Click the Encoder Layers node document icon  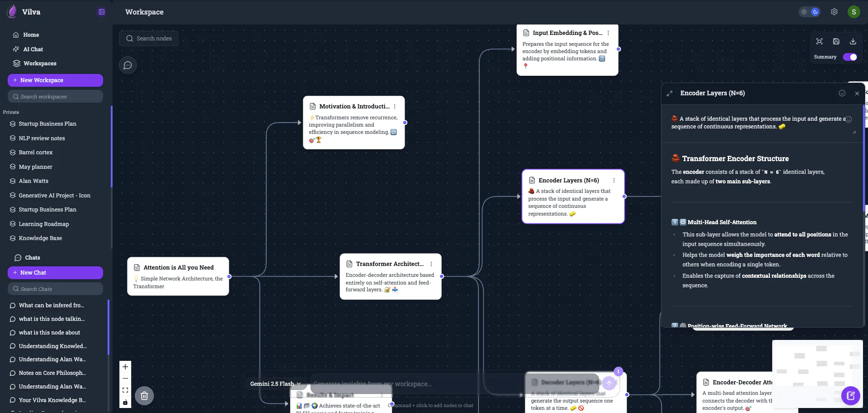(532, 181)
